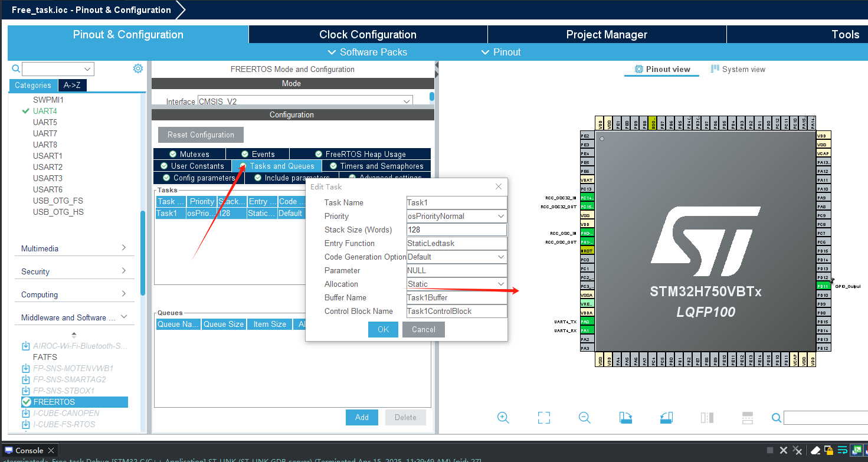The width and height of the screenshot is (868, 462).
Task: Click the pinout search magnifier icon
Action: 776,418
